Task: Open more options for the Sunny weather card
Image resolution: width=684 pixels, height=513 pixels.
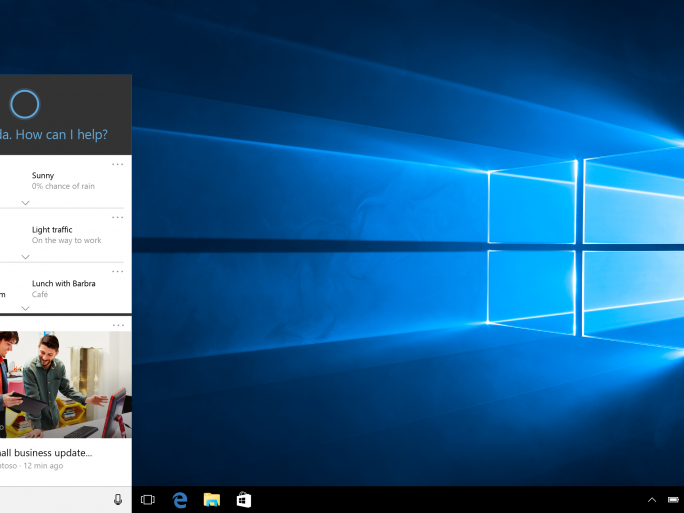Action: tap(117, 164)
